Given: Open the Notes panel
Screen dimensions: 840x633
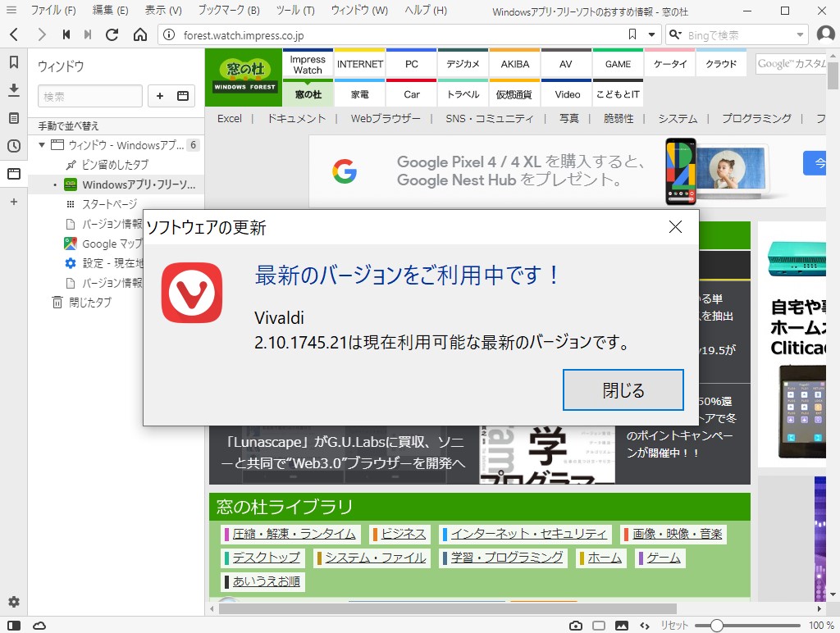Looking at the screenshot, I should 13,117.
